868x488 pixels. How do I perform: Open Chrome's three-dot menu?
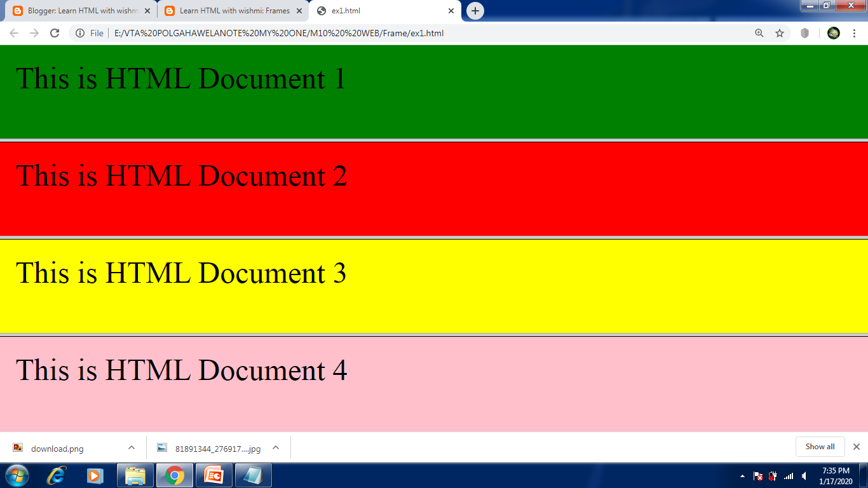click(855, 33)
